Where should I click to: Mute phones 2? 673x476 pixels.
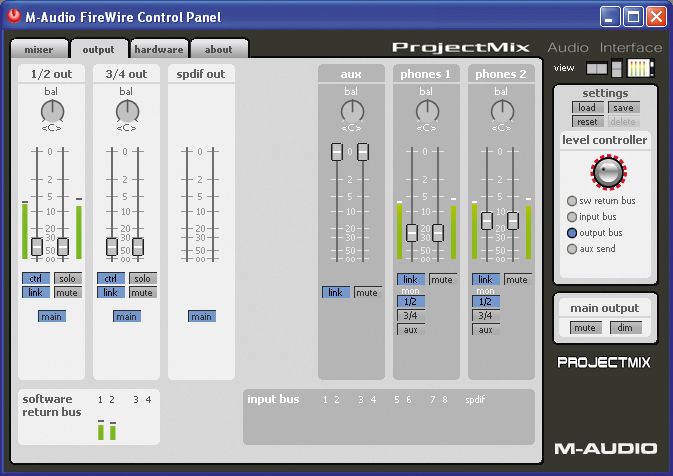coord(517,279)
